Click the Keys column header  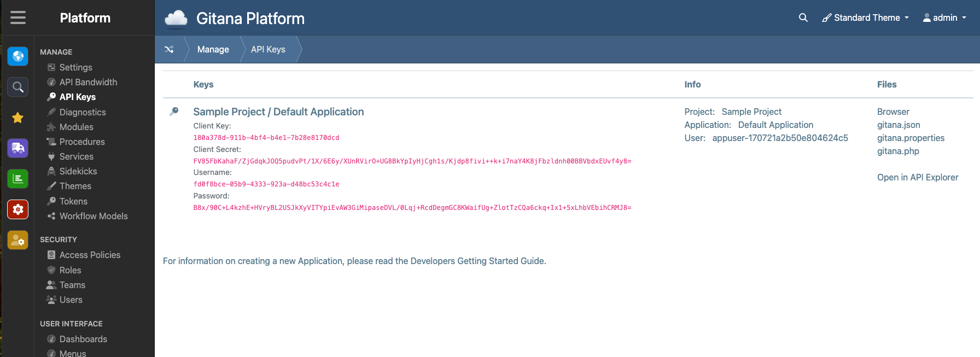[x=203, y=84]
